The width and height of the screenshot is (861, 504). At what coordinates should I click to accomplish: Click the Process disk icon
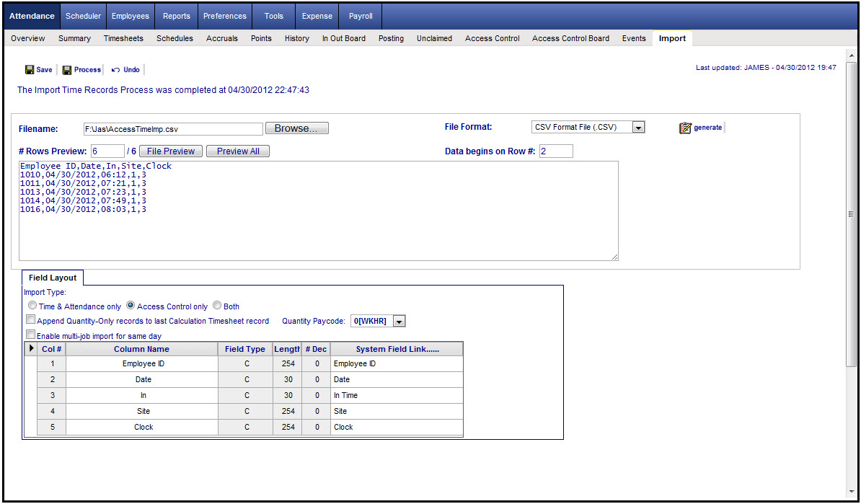click(66, 69)
